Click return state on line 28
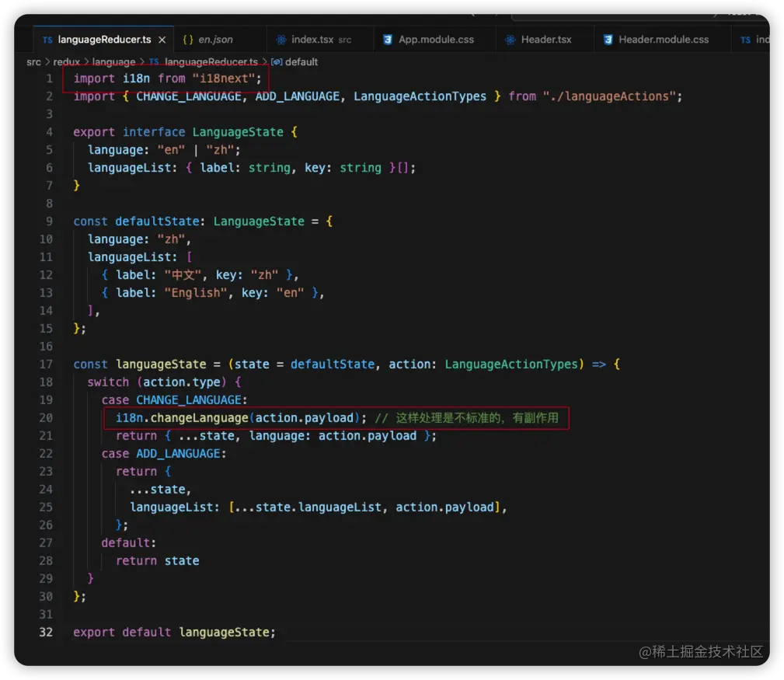This screenshot has width=784, height=680. point(157,561)
